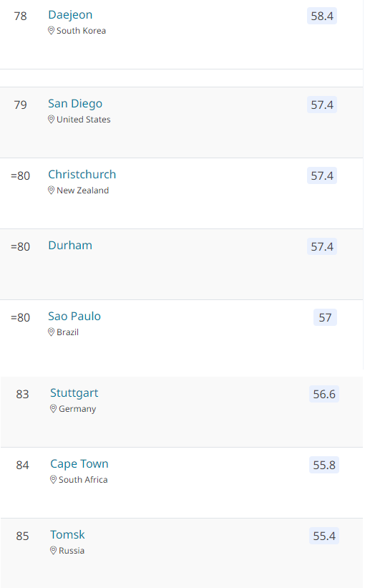Click the location pin icon beside South Africa
This screenshot has width=365, height=588.
54,480
